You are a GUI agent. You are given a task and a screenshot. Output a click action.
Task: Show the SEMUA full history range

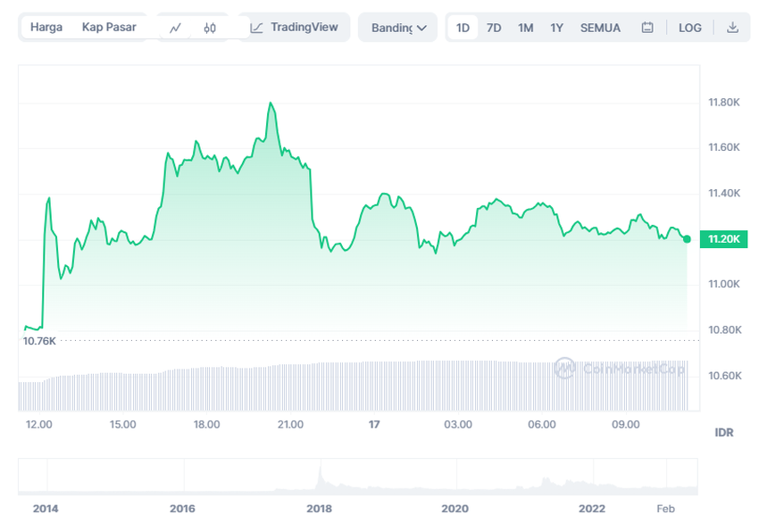(x=600, y=28)
